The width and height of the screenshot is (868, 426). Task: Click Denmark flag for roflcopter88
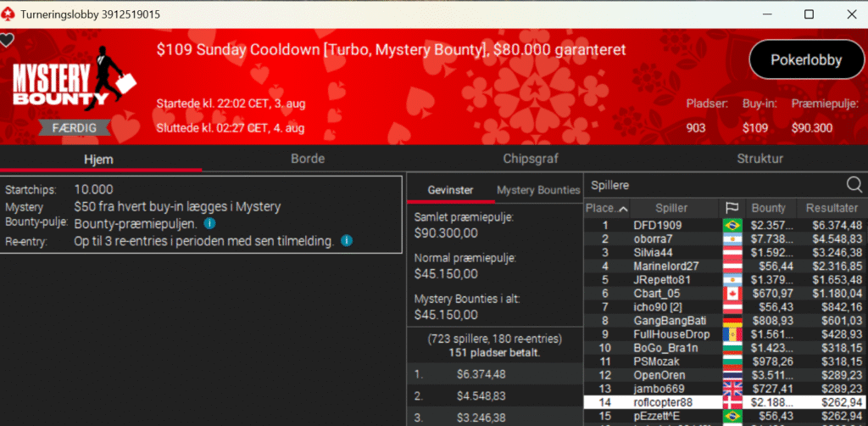coord(732,402)
